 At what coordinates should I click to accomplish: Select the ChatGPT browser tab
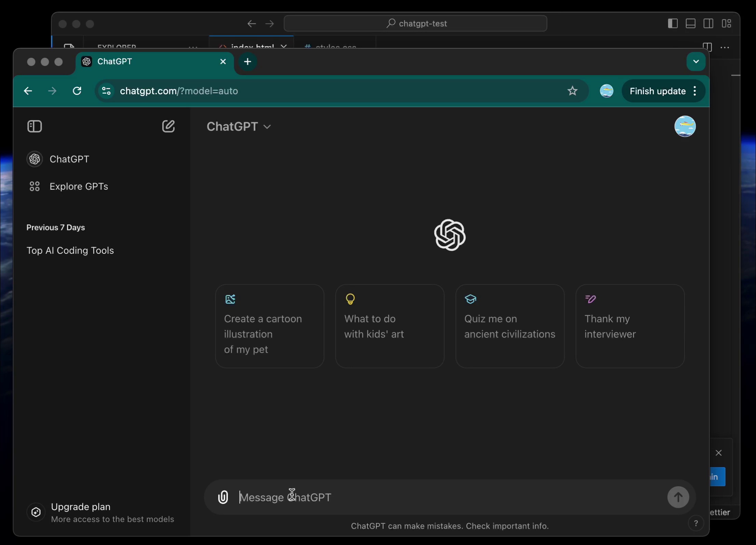tap(154, 61)
